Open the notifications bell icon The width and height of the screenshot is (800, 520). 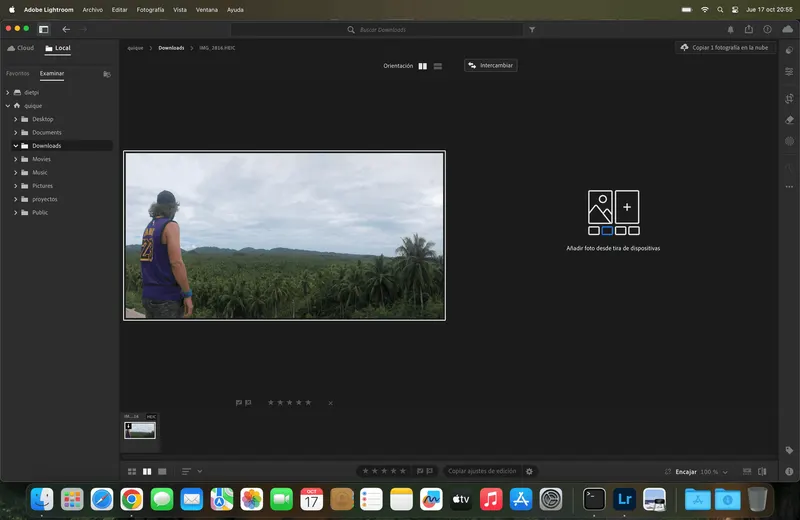731,30
